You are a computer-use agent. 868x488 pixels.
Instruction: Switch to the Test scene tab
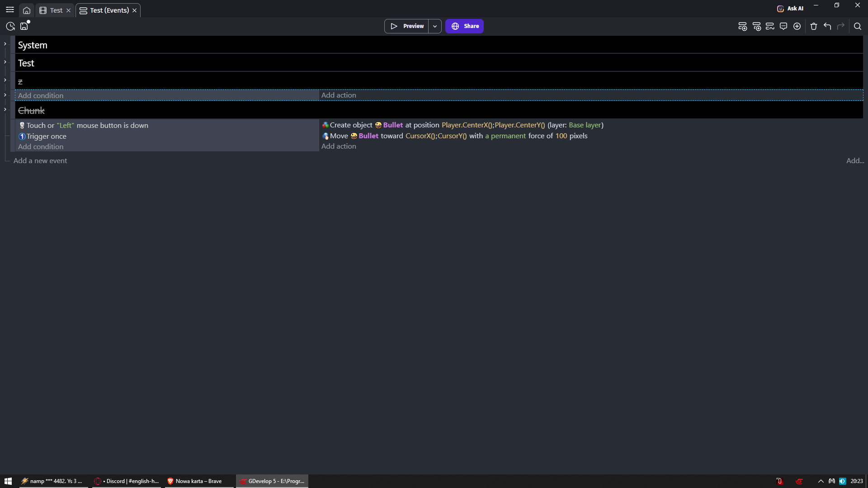tap(56, 10)
